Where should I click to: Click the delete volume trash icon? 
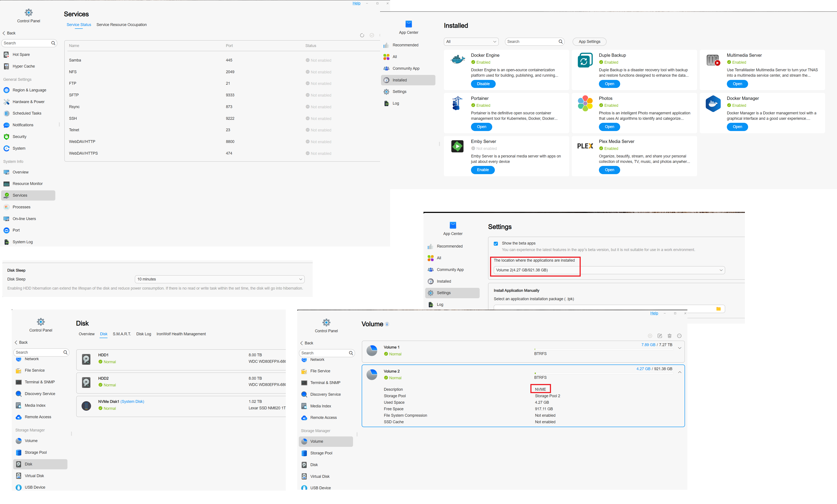coord(669,336)
